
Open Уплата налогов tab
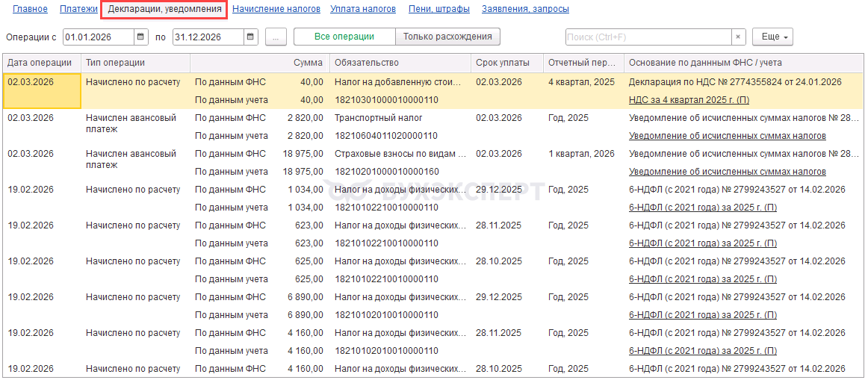[x=362, y=9]
